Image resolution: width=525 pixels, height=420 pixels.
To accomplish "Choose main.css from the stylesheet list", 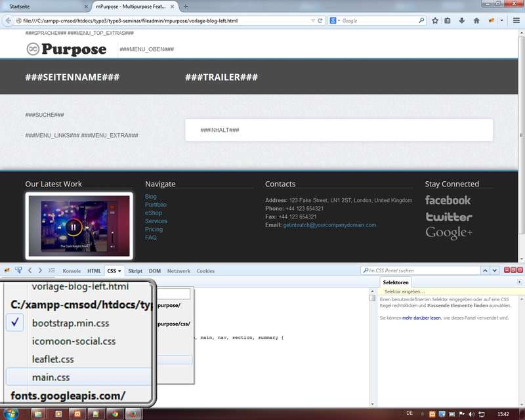I will point(51,377).
